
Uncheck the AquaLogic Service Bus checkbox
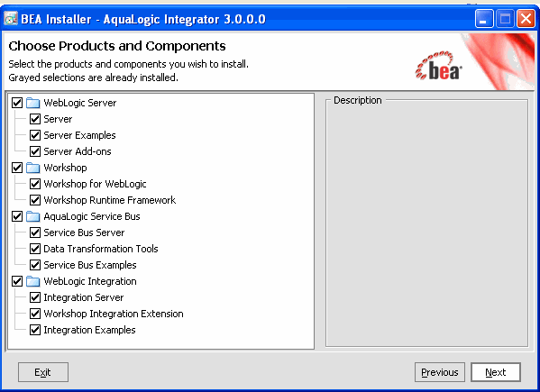click(x=17, y=216)
